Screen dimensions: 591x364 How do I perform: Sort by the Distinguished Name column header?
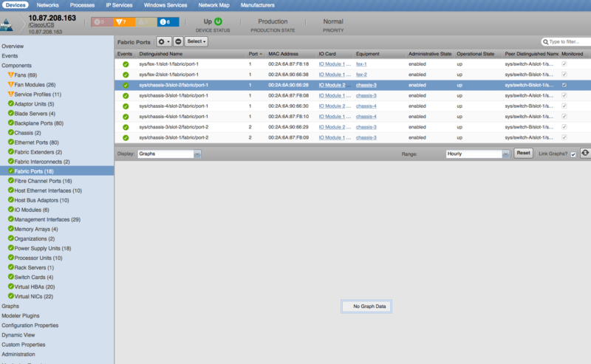[x=160, y=54]
